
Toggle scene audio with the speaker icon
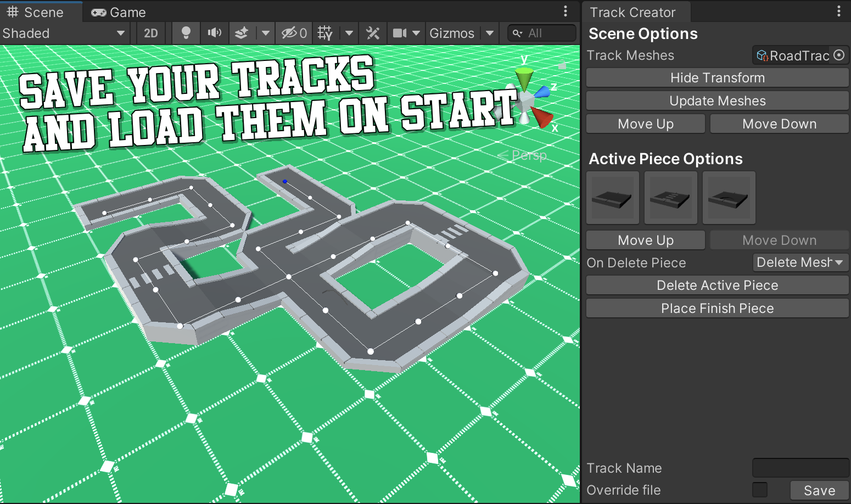pos(214,33)
